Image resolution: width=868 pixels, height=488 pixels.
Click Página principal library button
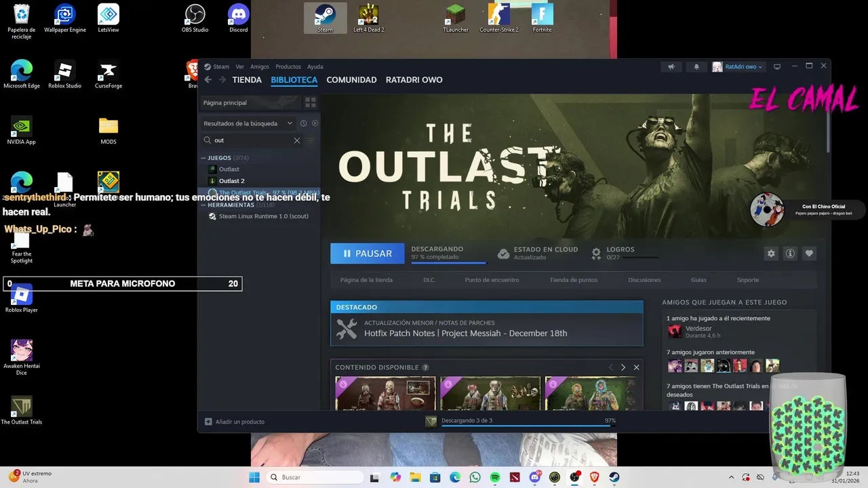point(250,102)
